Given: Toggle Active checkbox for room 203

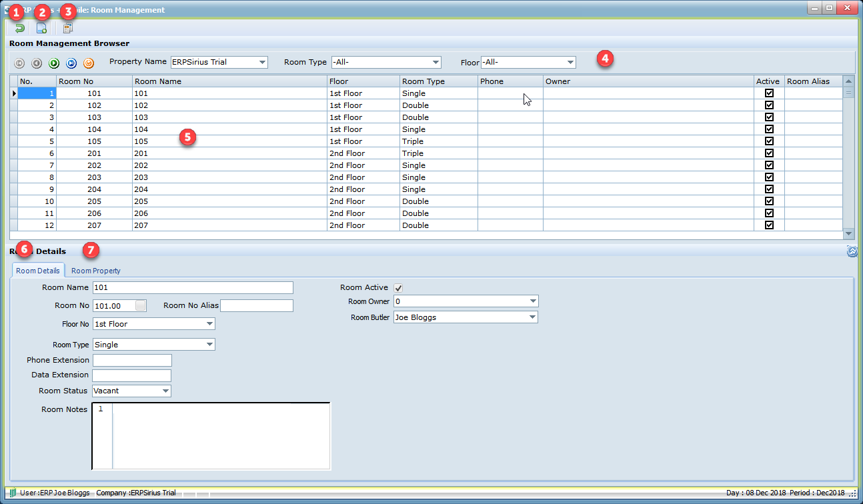Looking at the screenshot, I should coord(769,177).
